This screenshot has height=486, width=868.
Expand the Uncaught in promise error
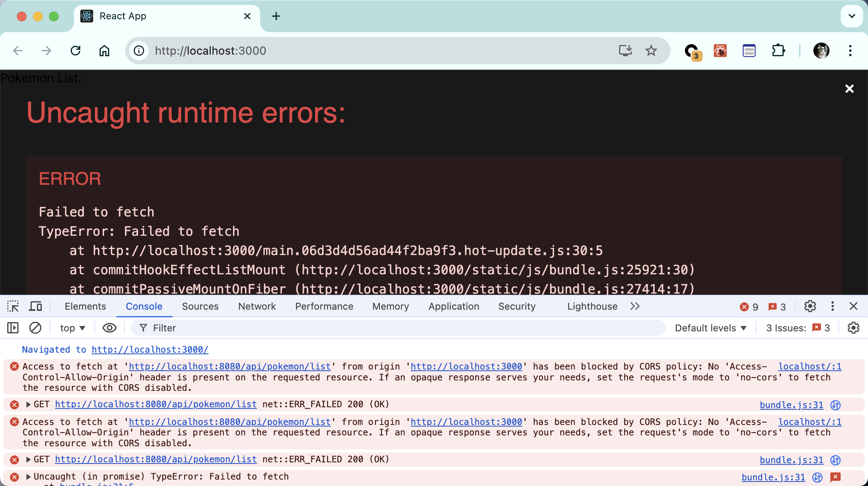(29, 477)
